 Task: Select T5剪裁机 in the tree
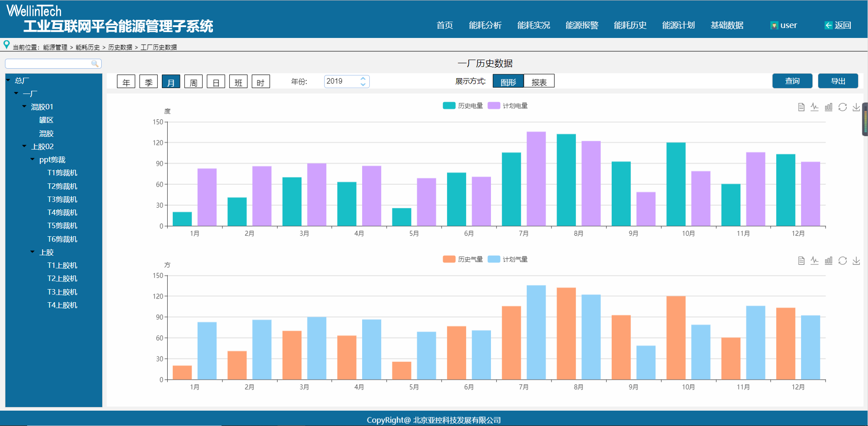click(x=62, y=226)
